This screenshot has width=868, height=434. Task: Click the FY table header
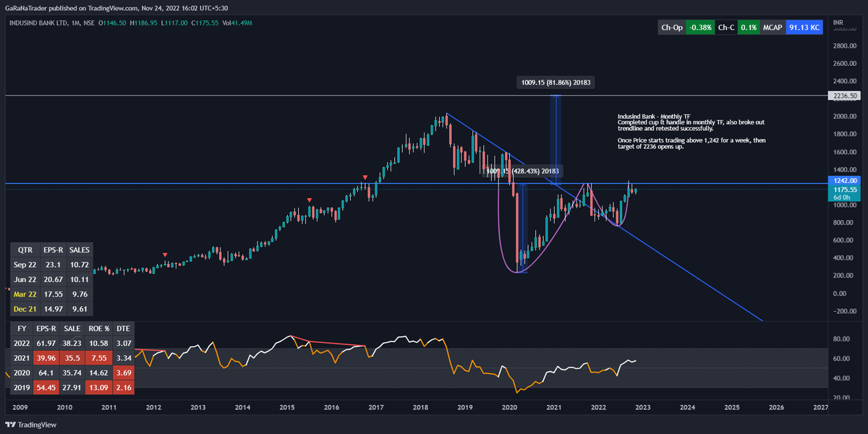(x=22, y=328)
